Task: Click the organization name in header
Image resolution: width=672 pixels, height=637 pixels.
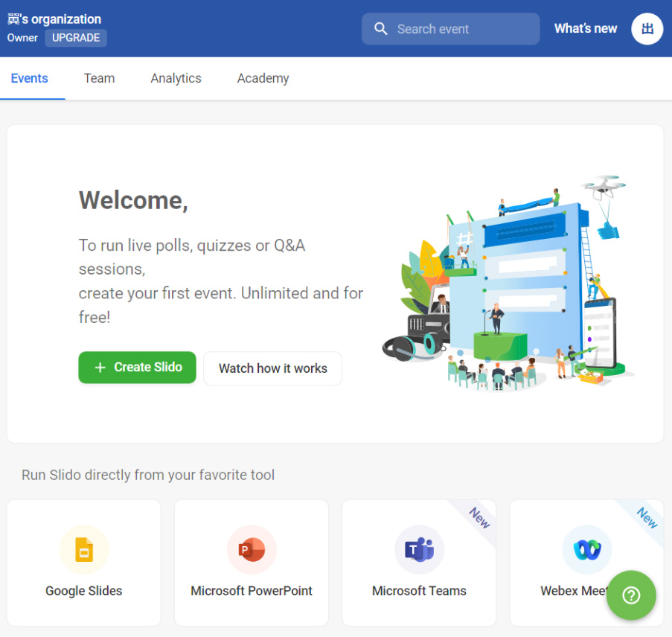Action: click(54, 19)
